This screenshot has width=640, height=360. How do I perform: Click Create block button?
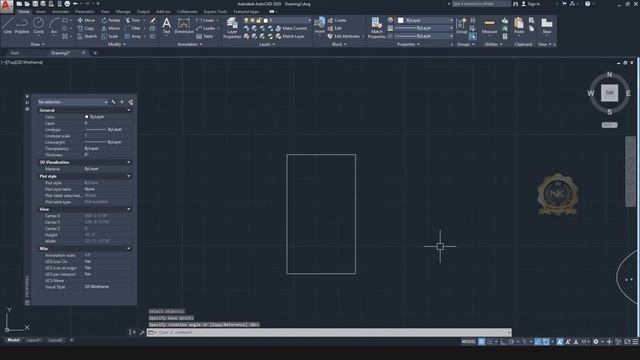tap(337, 20)
